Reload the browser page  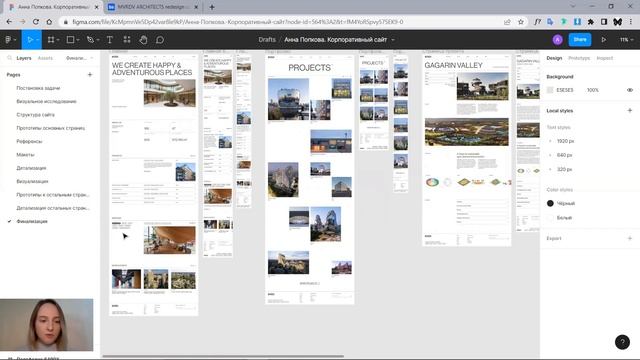tap(36, 22)
